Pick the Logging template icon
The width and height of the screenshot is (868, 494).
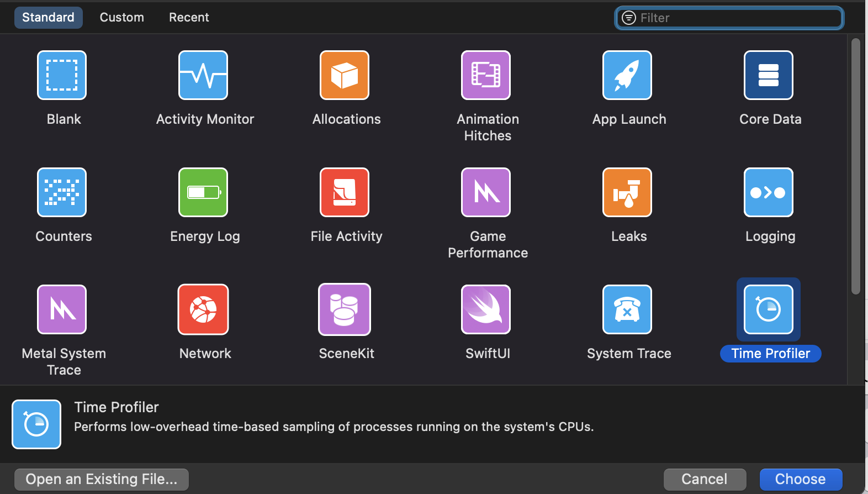(x=769, y=192)
